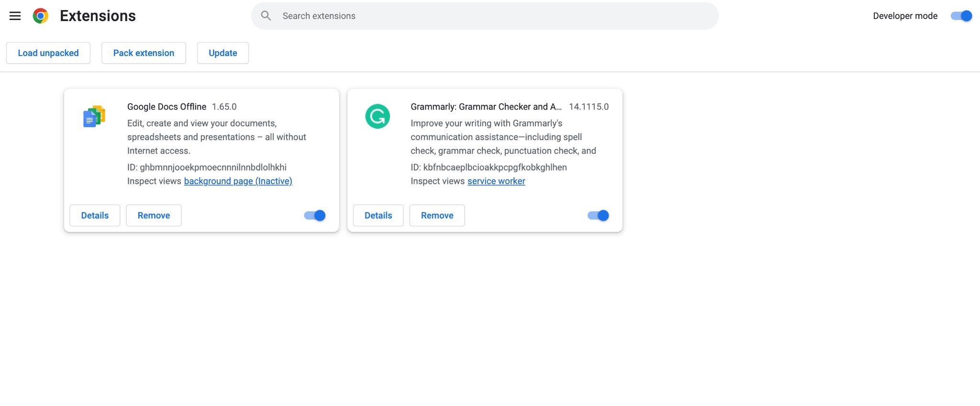980x406 pixels.
Task: Open Details for Google Docs Offline
Action: [95, 215]
